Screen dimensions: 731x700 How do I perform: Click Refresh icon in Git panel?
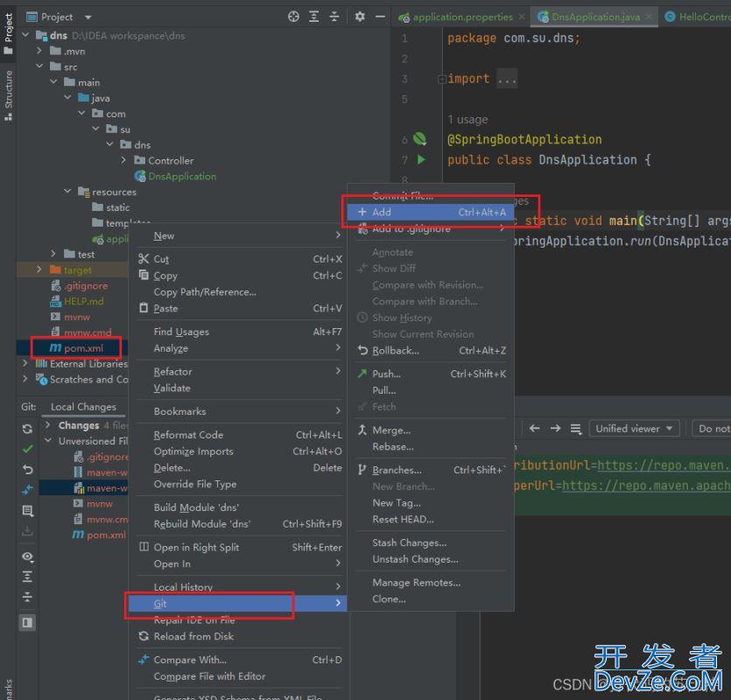pos(27,429)
